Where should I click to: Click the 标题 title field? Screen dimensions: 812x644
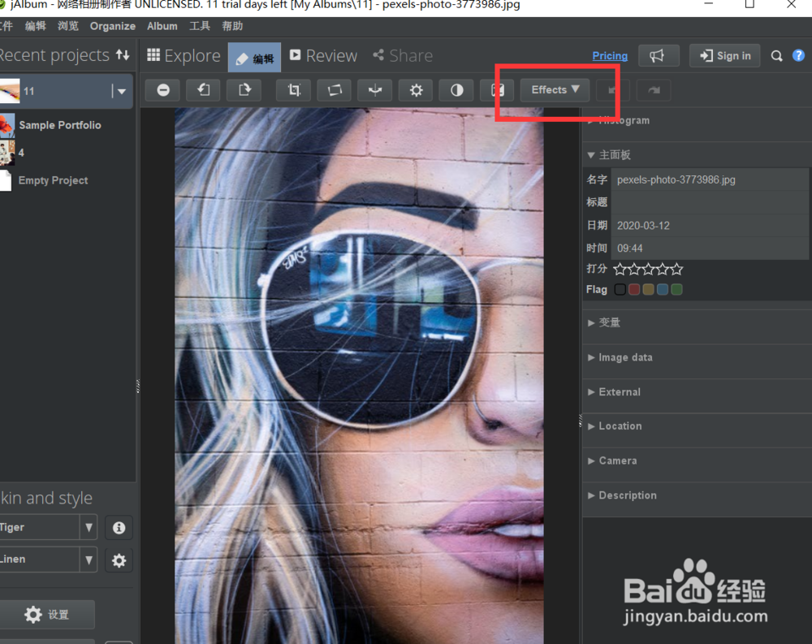coord(710,202)
